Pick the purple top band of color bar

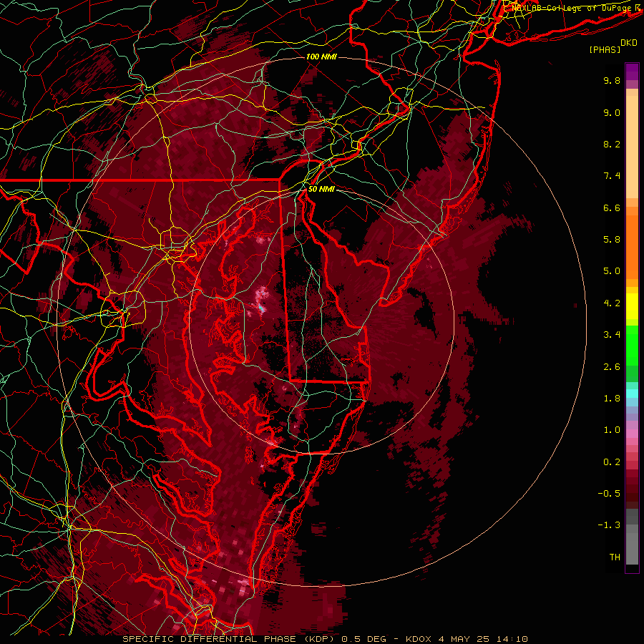click(632, 72)
